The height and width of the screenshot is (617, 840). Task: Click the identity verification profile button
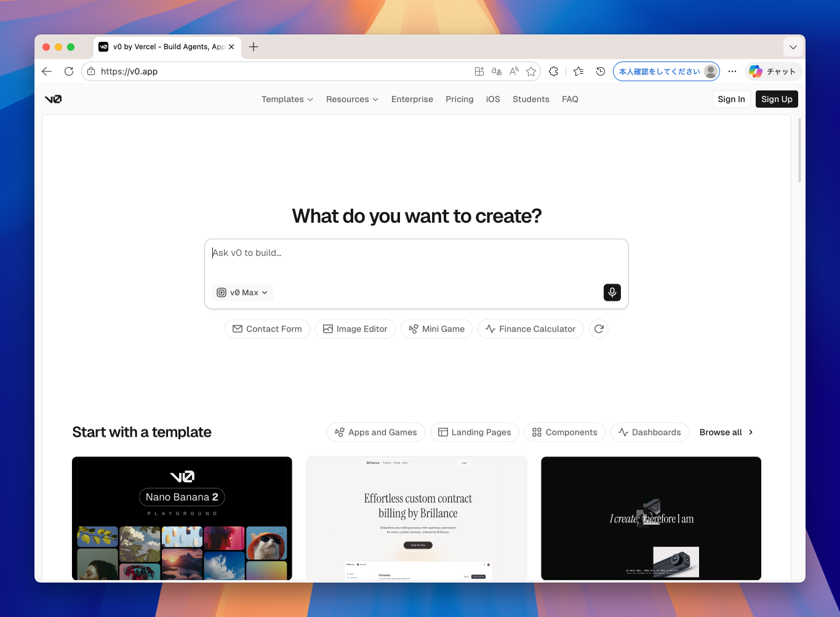point(666,71)
